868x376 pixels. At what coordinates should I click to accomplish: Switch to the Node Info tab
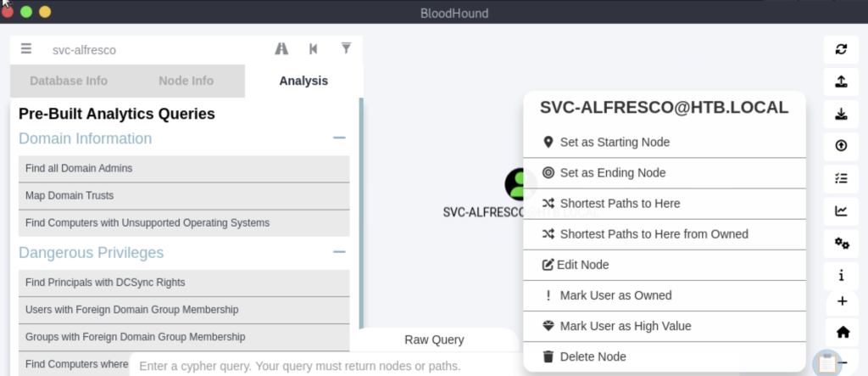point(186,81)
